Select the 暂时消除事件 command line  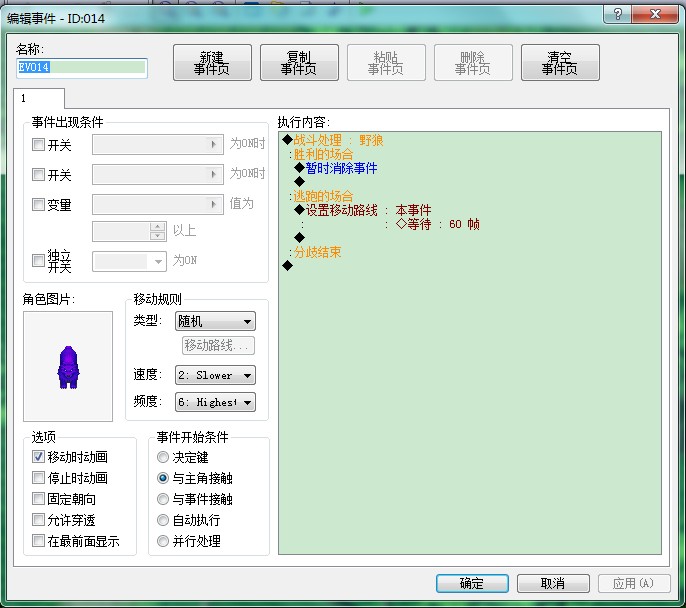pyautogui.click(x=336, y=168)
